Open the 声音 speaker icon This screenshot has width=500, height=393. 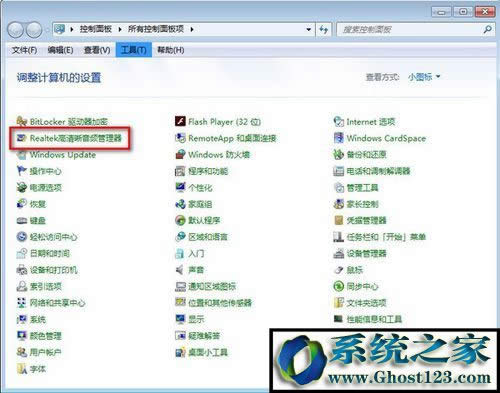(180, 270)
